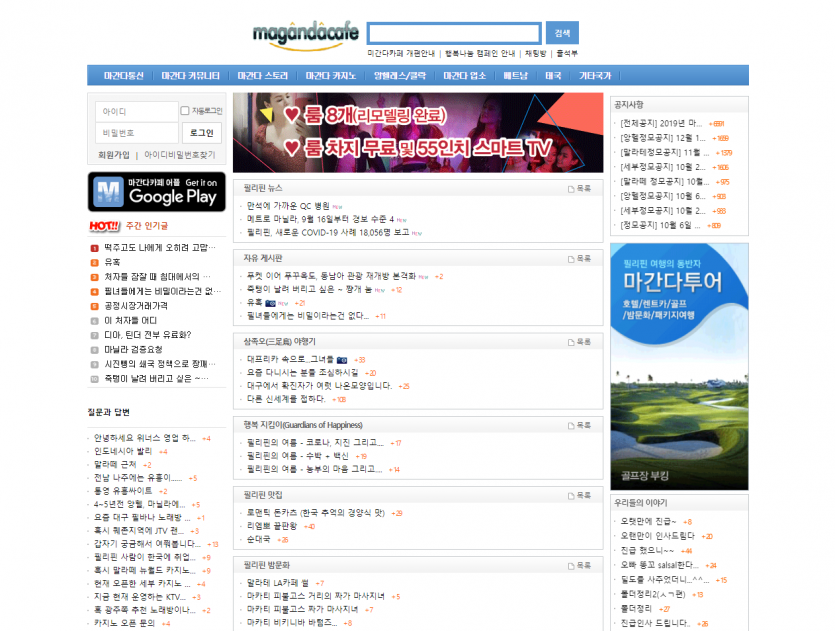Go to the 기타국가 menu

click(594, 76)
